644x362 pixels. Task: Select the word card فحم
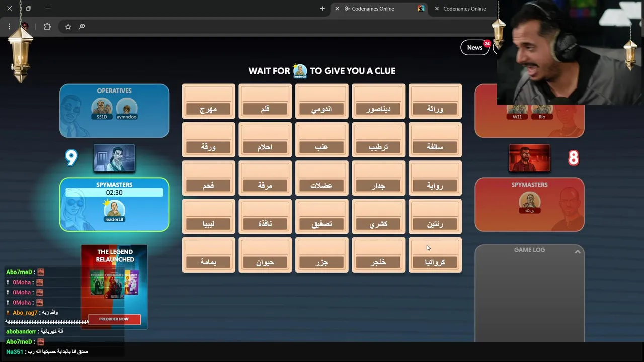pos(208,178)
